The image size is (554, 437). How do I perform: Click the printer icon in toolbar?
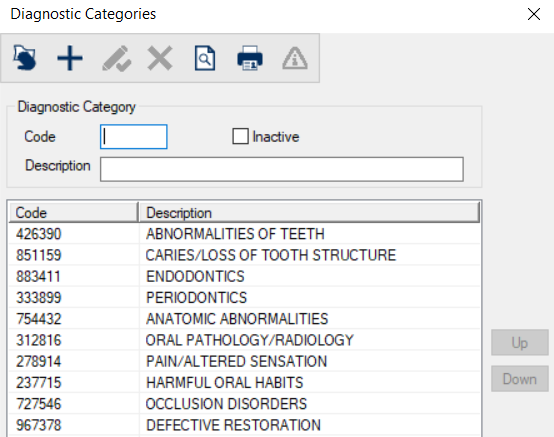250,58
